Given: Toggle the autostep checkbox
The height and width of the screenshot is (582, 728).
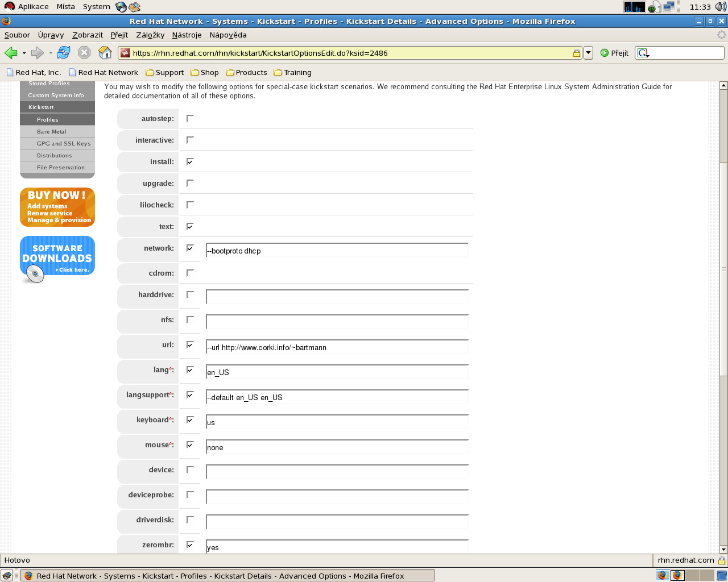Looking at the screenshot, I should [190, 118].
